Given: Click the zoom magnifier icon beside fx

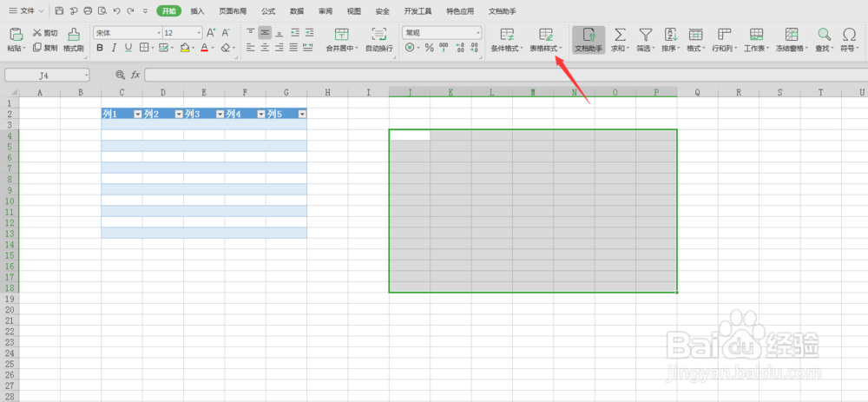Looking at the screenshot, I should click(x=120, y=75).
